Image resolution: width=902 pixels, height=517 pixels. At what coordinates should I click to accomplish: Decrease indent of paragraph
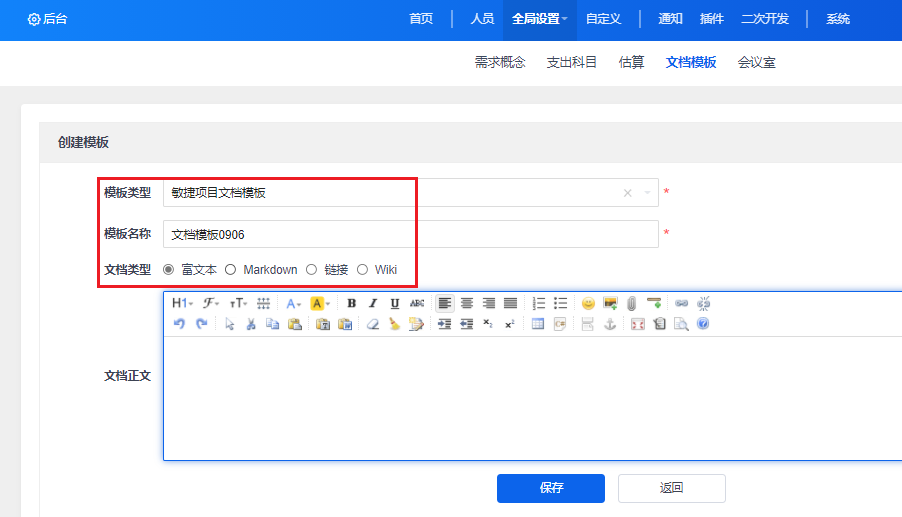[x=467, y=324]
